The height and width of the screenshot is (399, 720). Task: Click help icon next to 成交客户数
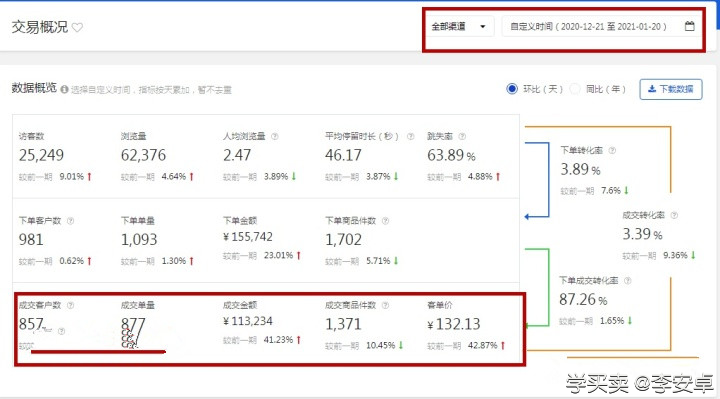tap(70, 305)
